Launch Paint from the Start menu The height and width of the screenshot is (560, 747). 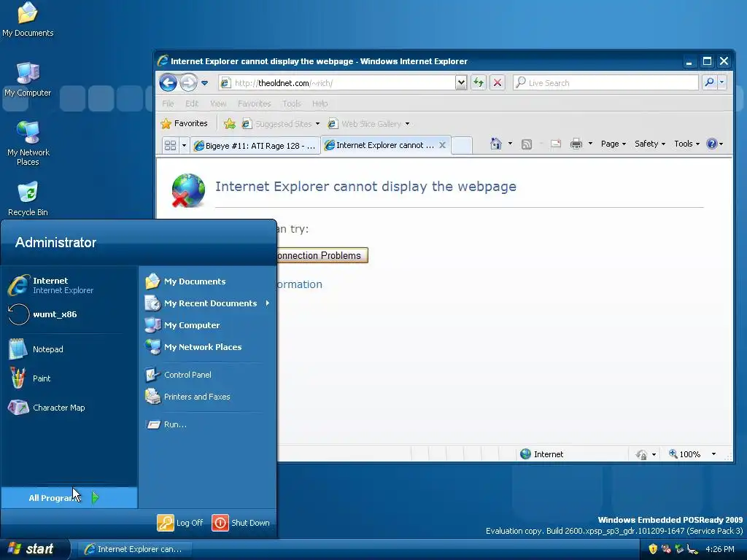click(69, 378)
